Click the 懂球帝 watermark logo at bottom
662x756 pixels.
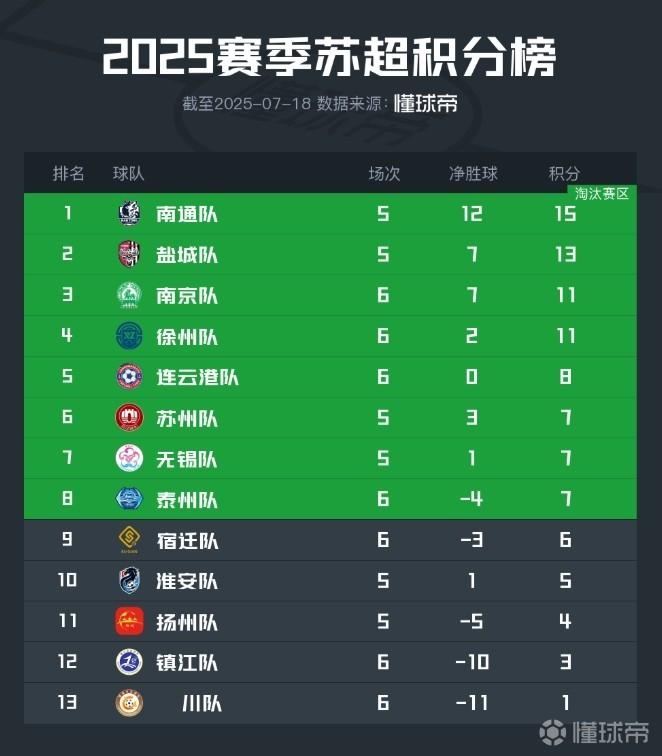[594, 733]
